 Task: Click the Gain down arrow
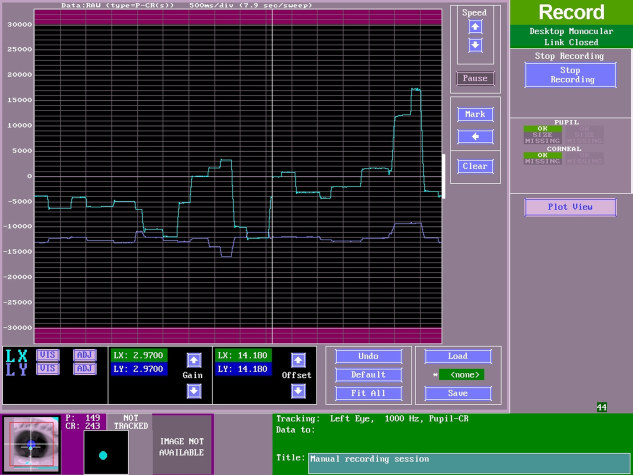coord(194,391)
